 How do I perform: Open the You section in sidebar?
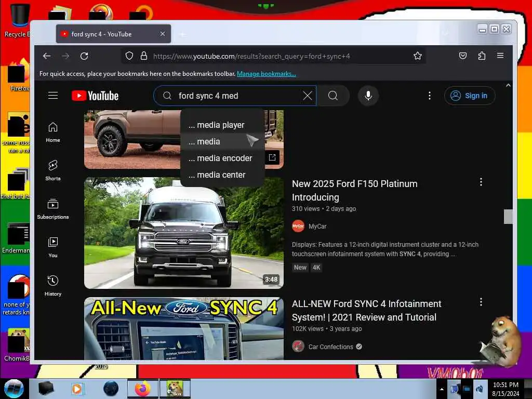click(53, 248)
